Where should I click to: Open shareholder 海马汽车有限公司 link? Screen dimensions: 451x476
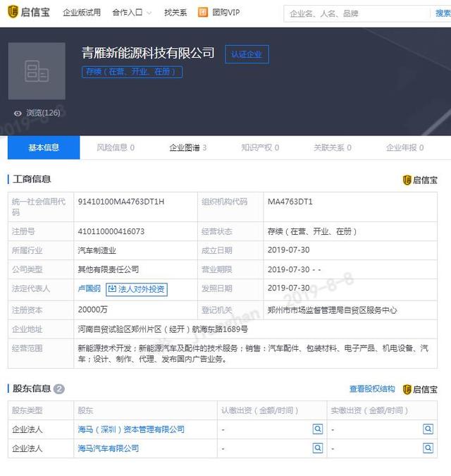coord(109,448)
